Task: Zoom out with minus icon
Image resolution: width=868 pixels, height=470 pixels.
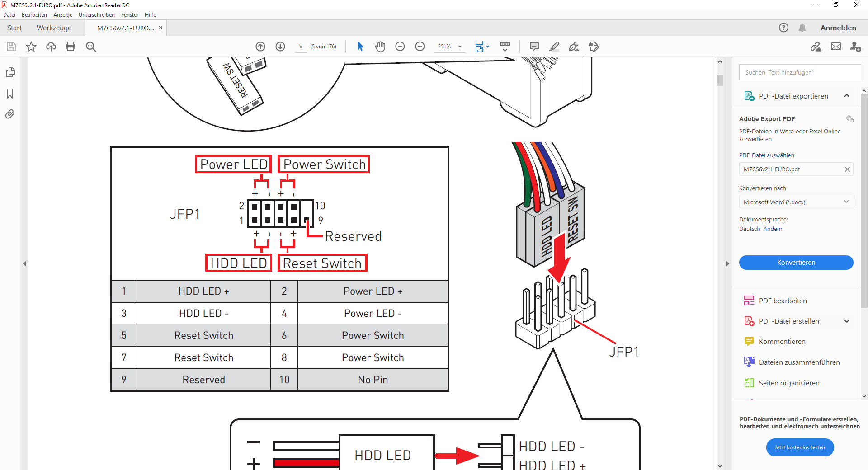Action: tap(400, 47)
